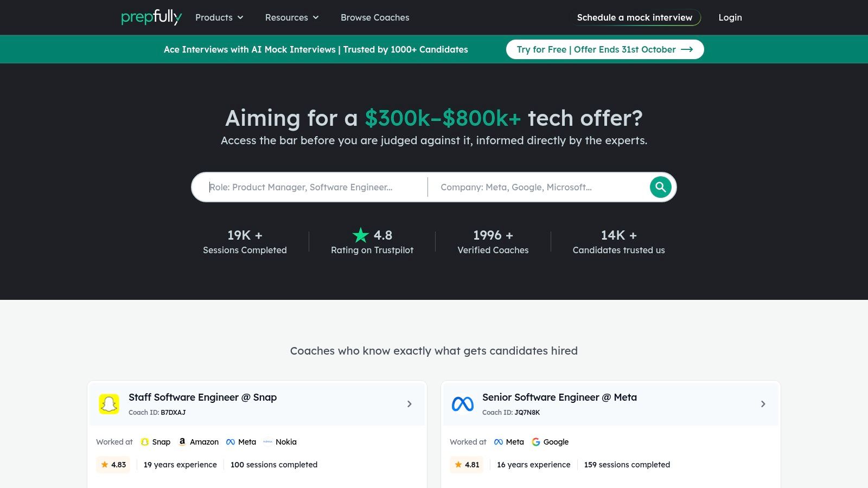Click the Coach ID B7DXAJ text
Viewport: 868px width, 488px height.
click(157, 413)
